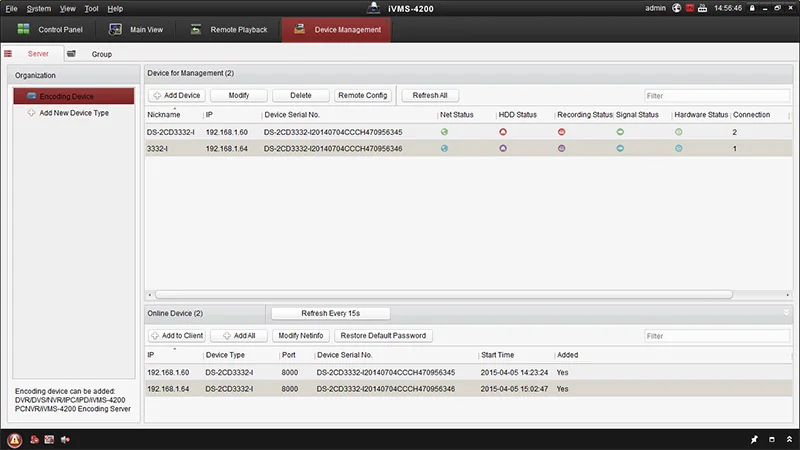Click Restore Default Password button

click(x=381, y=336)
